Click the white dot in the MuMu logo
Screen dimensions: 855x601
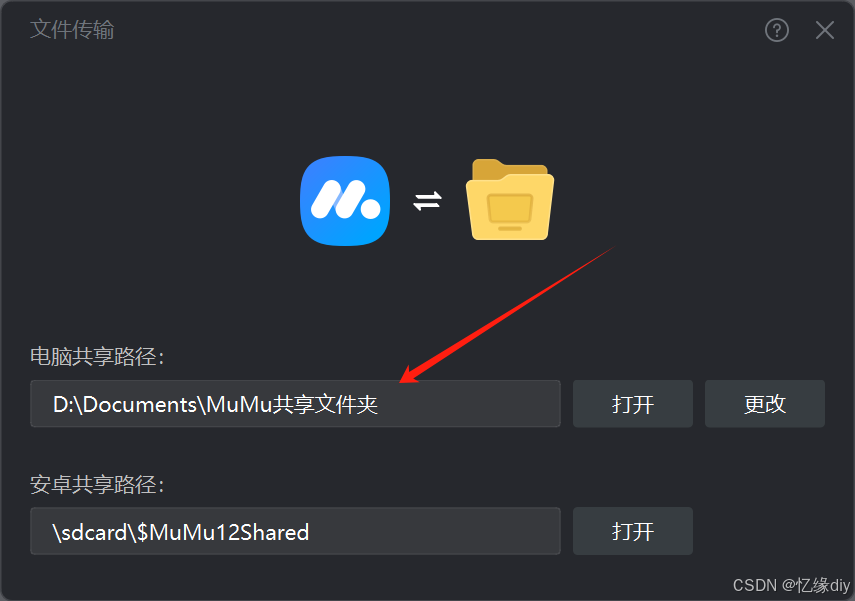[371, 209]
